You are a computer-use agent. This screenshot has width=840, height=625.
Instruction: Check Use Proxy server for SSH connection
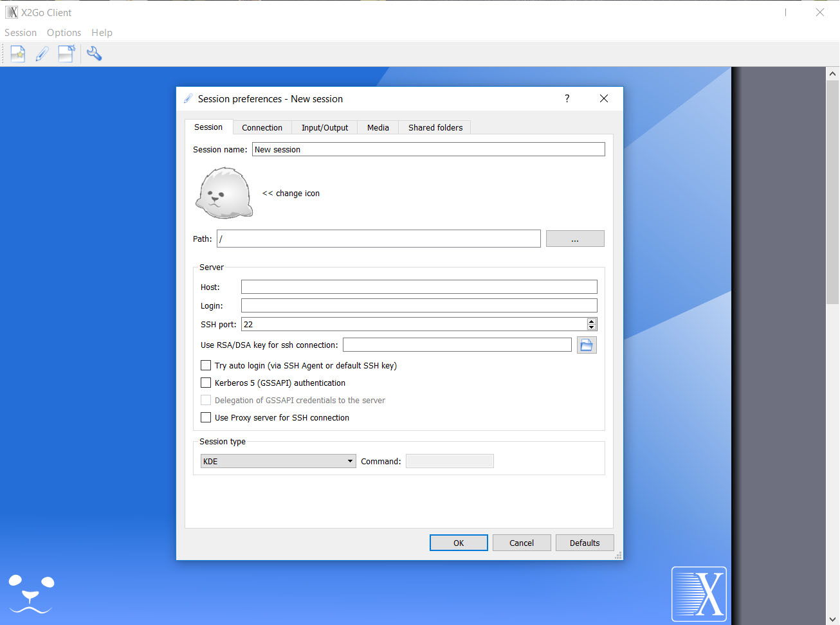click(x=206, y=417)
